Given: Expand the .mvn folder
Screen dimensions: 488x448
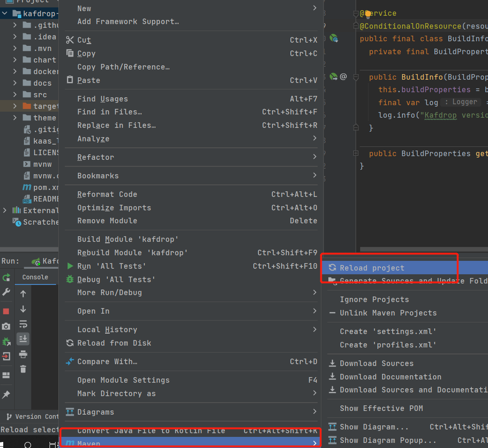Looking at the screenshot, I should tap(15, 48).
